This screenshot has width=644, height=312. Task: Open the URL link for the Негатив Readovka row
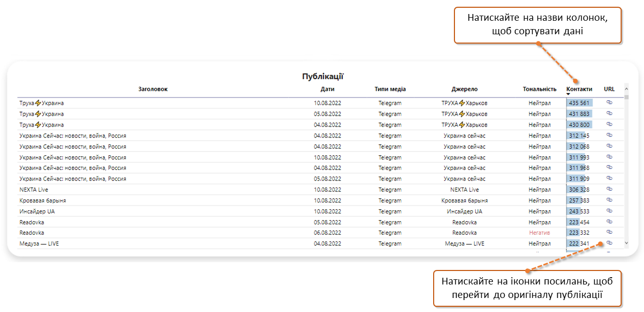(609, 233)
